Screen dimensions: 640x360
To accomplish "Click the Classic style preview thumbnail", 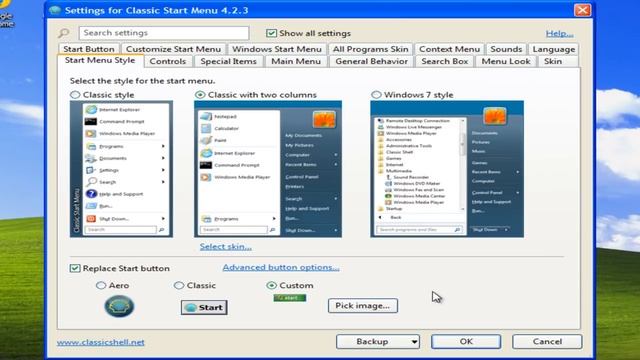I will [121, 169].
